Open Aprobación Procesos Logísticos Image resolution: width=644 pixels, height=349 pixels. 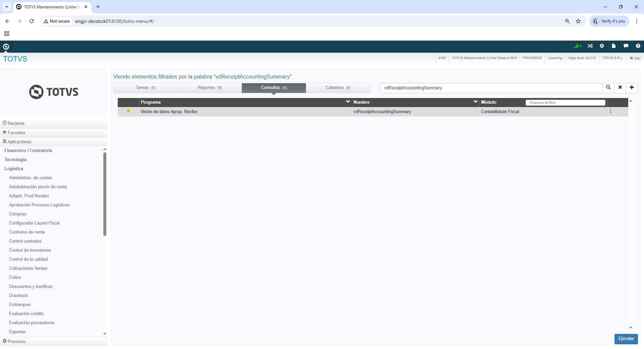(x=39, y=205)
